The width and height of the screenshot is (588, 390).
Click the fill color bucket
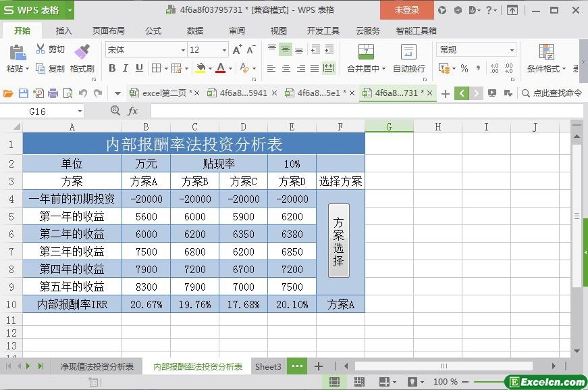coord(201,68)
